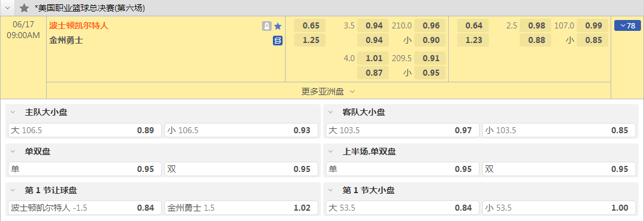Screen dimensions: 644x221
Task: Collapse the league header chevron
Action: coord(7,8)
